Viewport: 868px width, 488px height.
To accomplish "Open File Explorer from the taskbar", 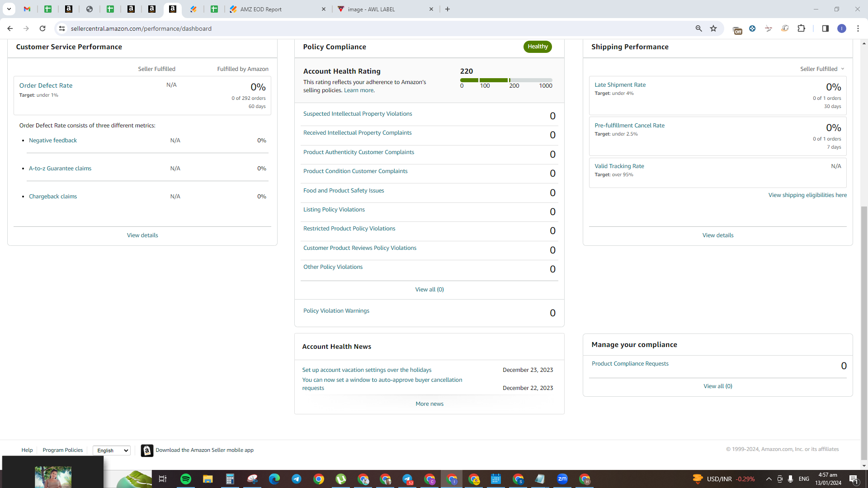I will coord(208,479).
